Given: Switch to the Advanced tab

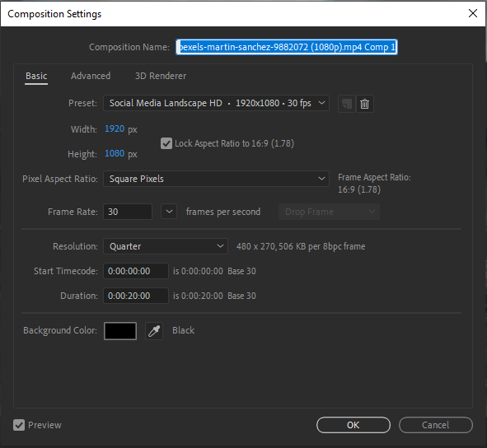Looking at the screenshot, I should [x=91, y=76].
